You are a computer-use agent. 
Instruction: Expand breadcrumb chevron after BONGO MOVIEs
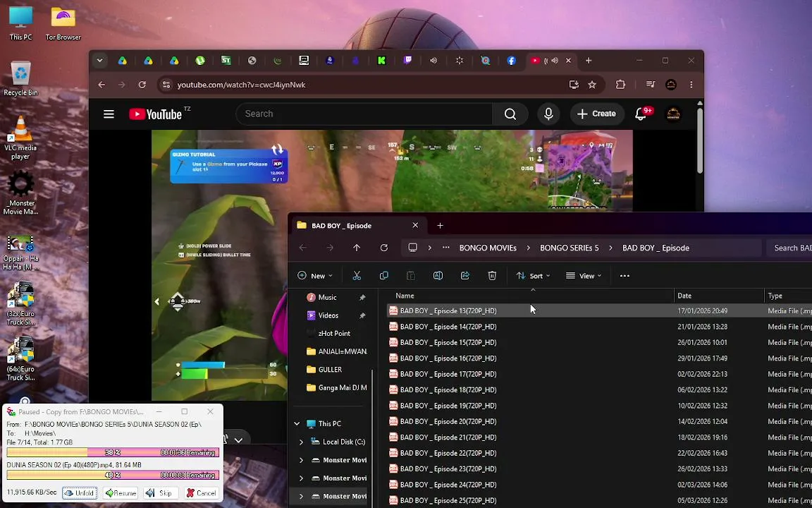528,248
